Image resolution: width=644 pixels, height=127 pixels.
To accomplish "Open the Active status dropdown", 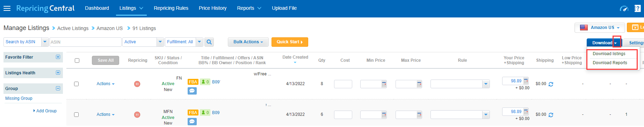I will [143, 42].
